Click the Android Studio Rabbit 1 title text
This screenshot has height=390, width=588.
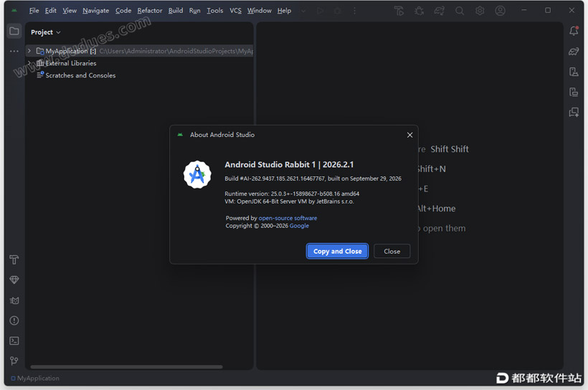click(289, 165)
